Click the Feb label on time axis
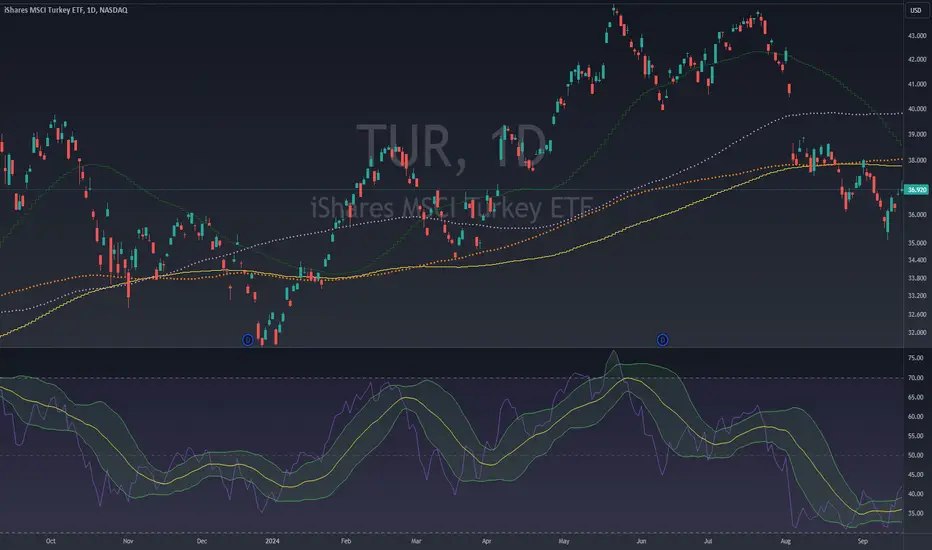The height and width of the screenshot is (550, 932). coord(346,541)
